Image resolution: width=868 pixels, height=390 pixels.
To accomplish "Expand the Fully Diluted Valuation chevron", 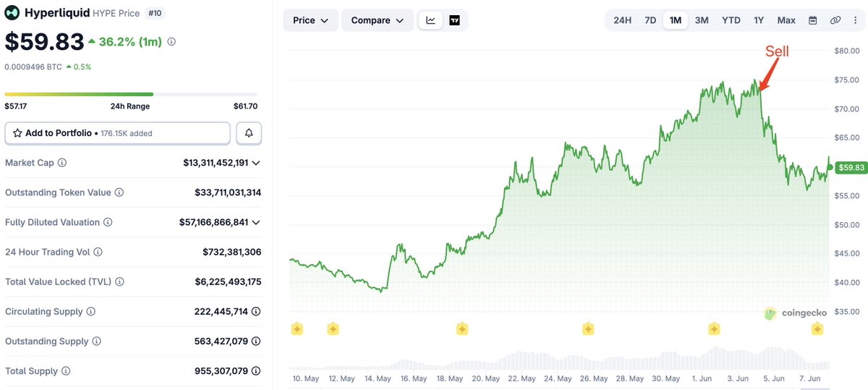I will click(256, 222).
